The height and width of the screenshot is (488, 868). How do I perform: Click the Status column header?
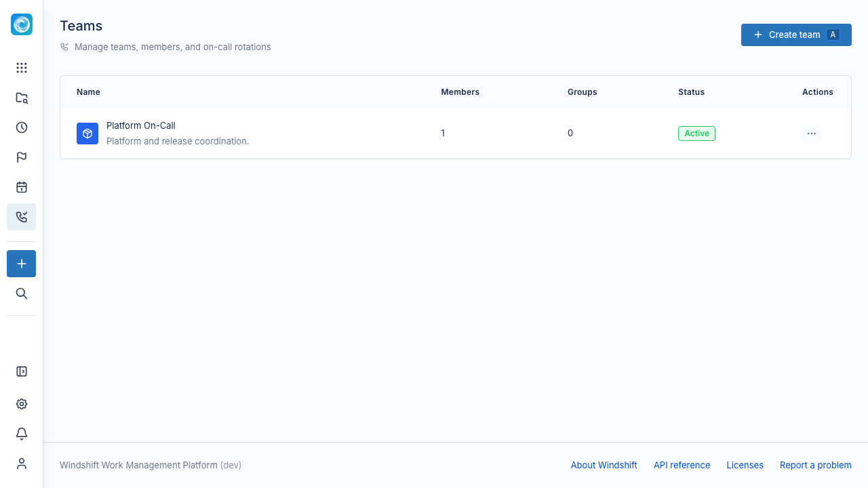[691, 92]
